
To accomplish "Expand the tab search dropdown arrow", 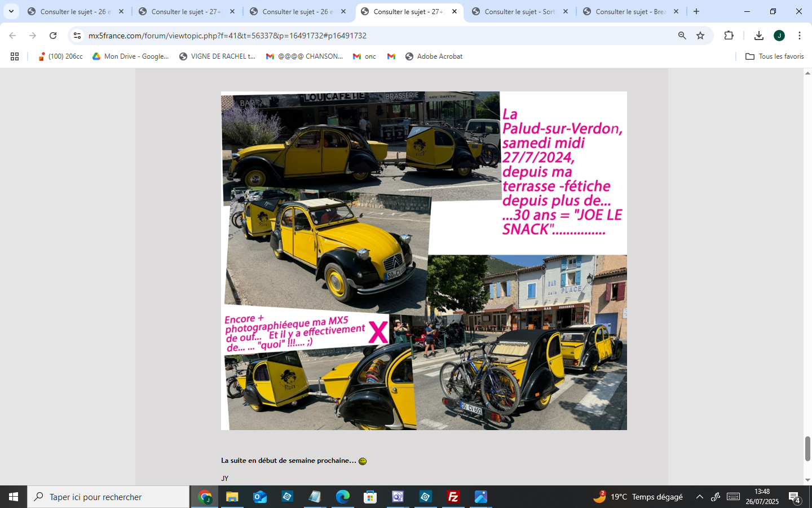I will tap(11, 11).
